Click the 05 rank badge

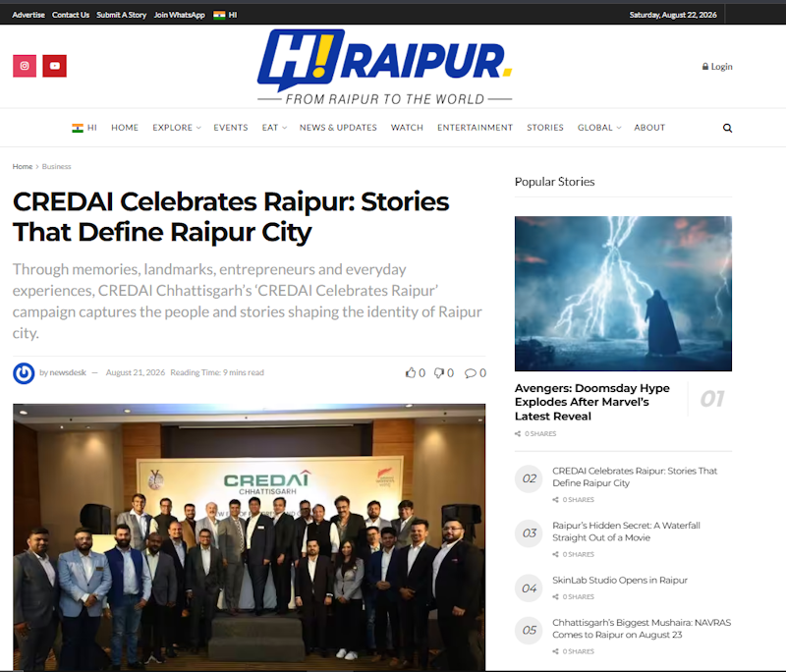[529, 631]
